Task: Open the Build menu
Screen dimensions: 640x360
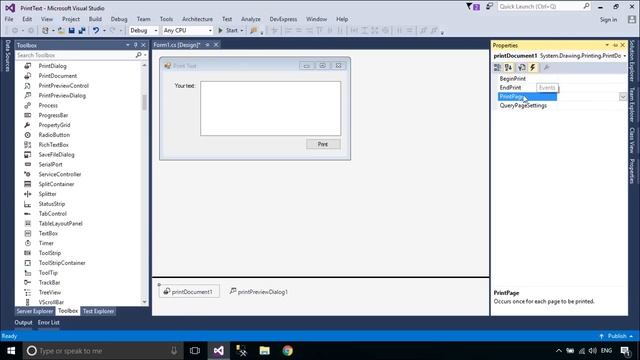Action: pyautogui.click(x=95, y=19)
